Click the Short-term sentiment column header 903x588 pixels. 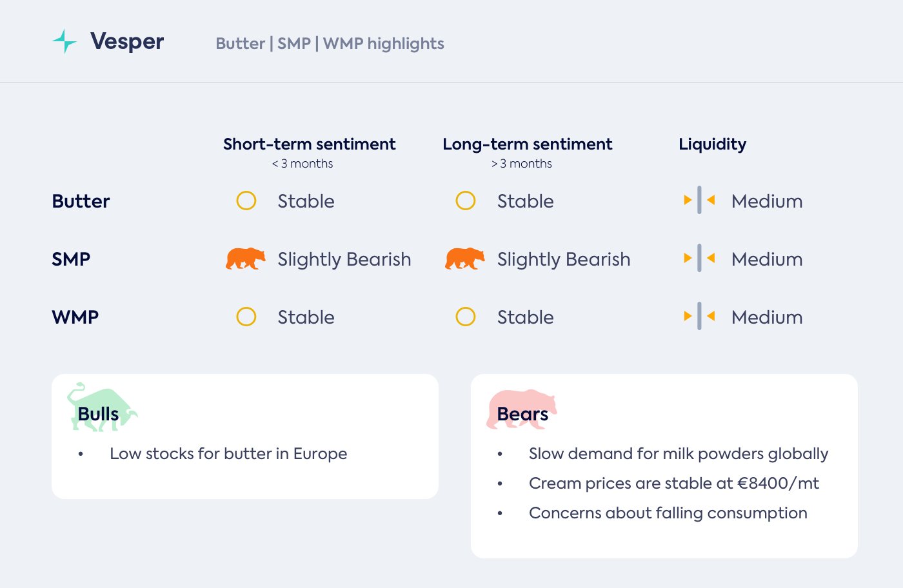pyautogui.click(x=309, y=144)
